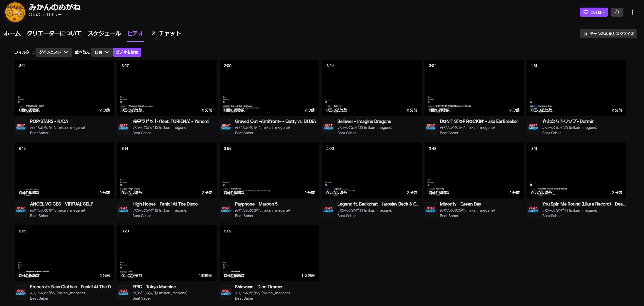Play the Angel Voices 6:15 video thumbnail

(x=64, y=171)
